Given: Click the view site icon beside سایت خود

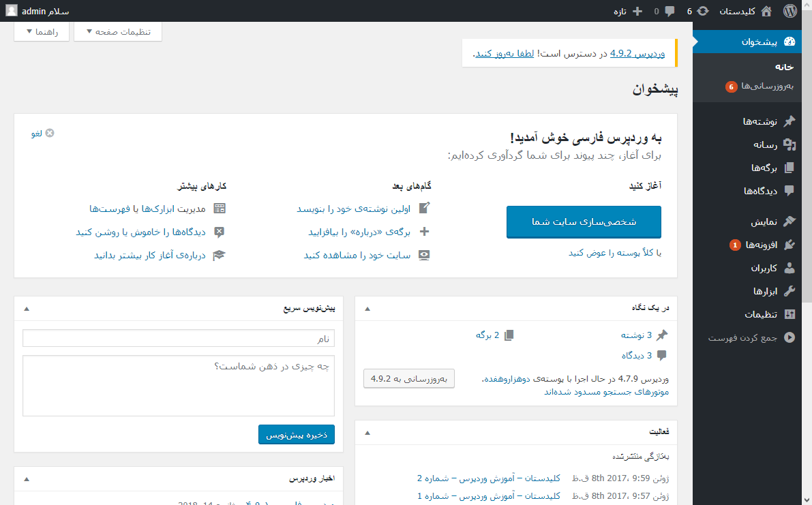Looking at the screenshot, I should click(x=424, y=255).
